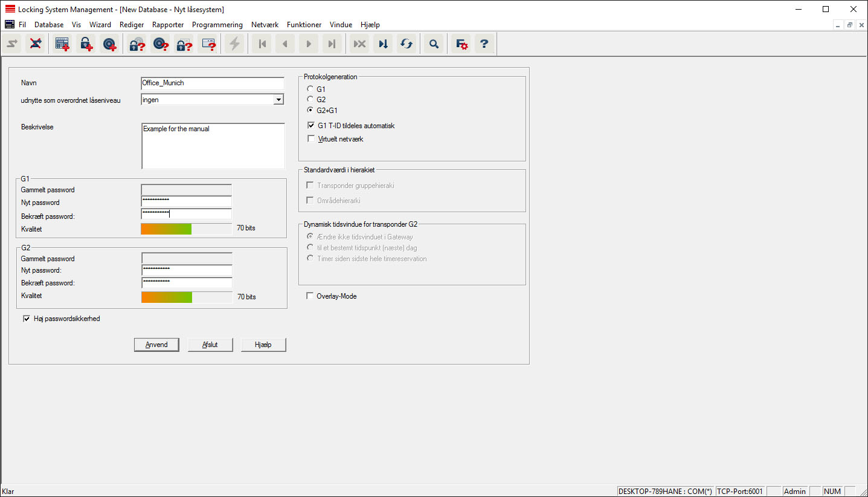
Task: Click the refresh arrows toolbar icon
Action: [407, 44]
